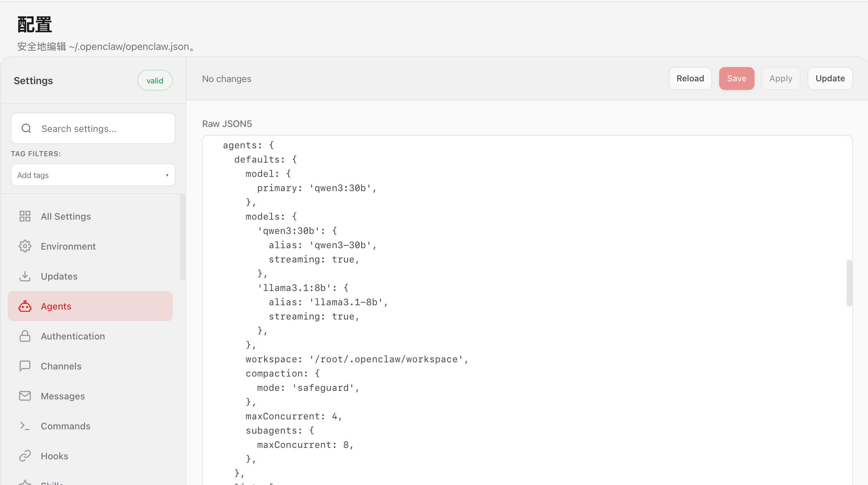The height and width of the screenshot is (485, 868).
Task: Switch to the Authentication section
Action: 73,336
